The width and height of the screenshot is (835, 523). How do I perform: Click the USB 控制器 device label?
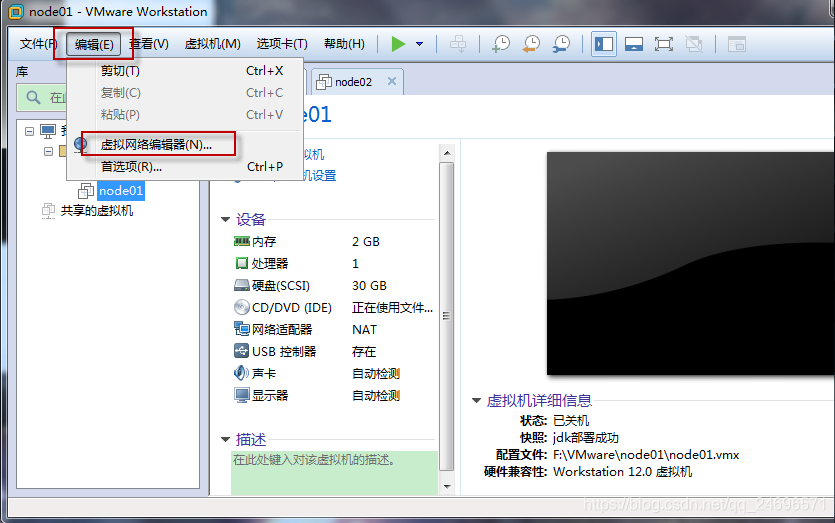pos(284,352)
